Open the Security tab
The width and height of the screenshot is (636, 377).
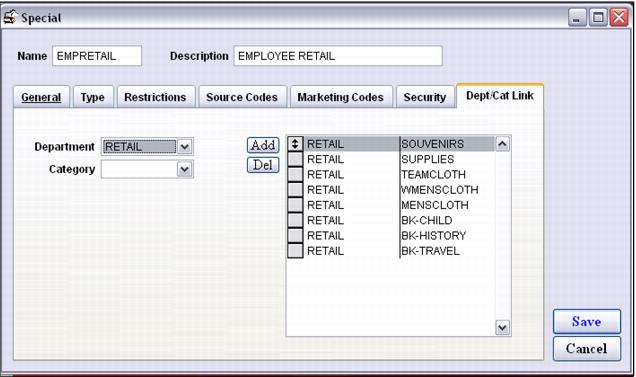pos(425,97)
